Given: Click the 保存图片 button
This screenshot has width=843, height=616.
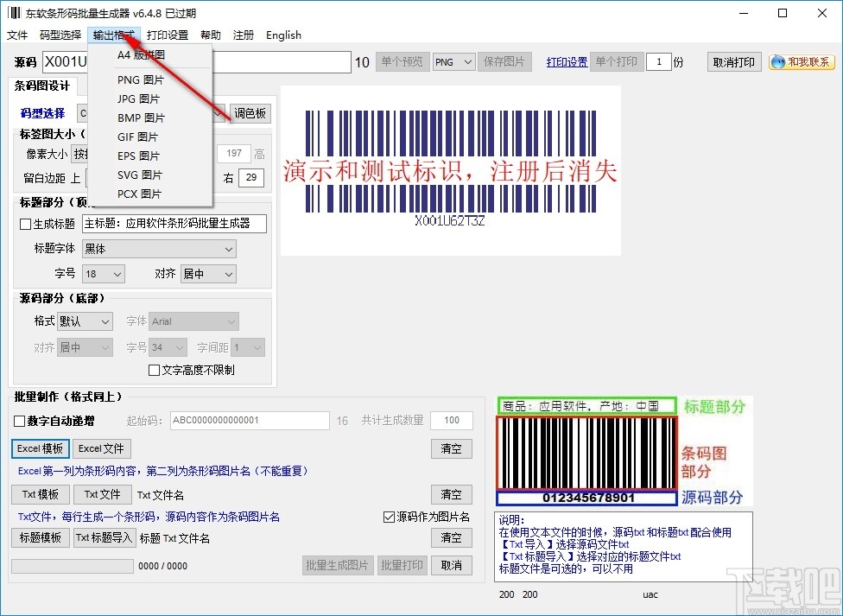Looking at the screenshot, I should coord(504,62).
